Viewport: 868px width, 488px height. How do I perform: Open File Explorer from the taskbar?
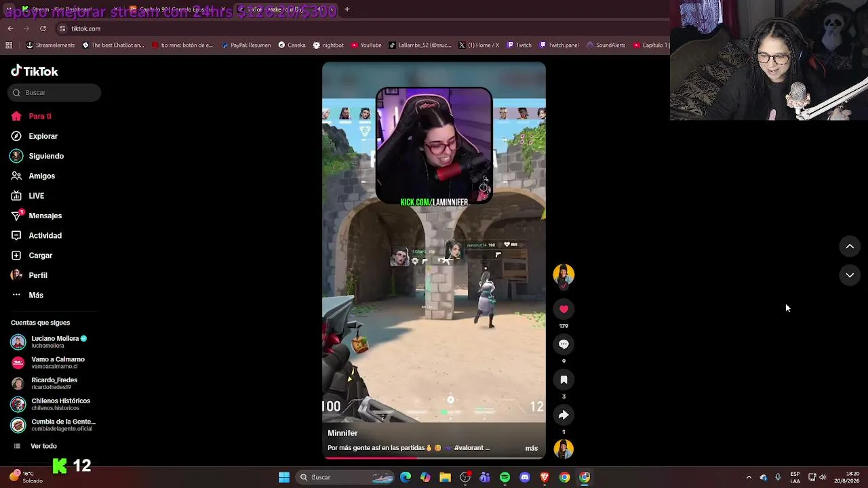(445, 477)
